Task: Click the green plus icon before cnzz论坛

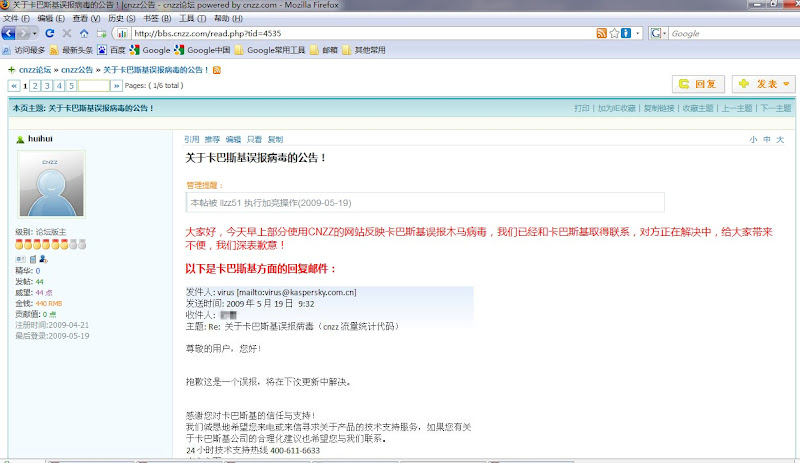Action: (x=12, y=70)
